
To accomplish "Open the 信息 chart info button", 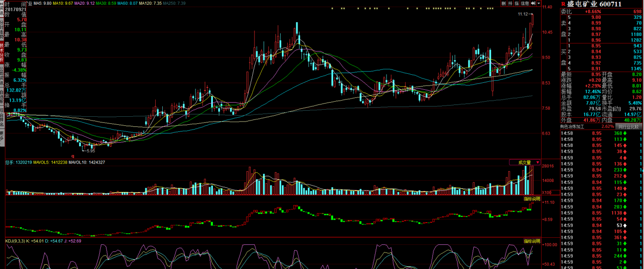I will 525,3.
